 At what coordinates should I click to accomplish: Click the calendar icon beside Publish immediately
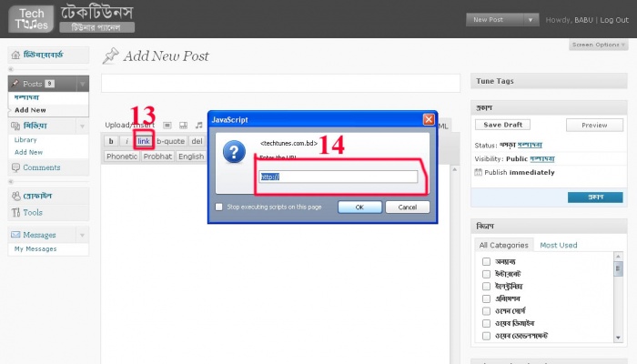pos(478,172)
